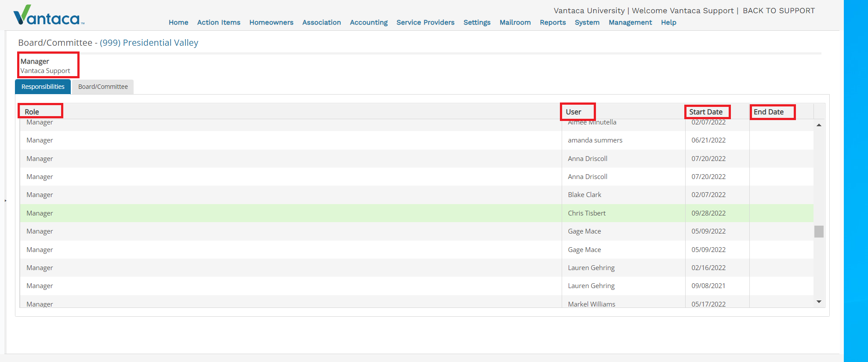
Task: Switch to the Board/Committee tab
Action: pos(103,87)
